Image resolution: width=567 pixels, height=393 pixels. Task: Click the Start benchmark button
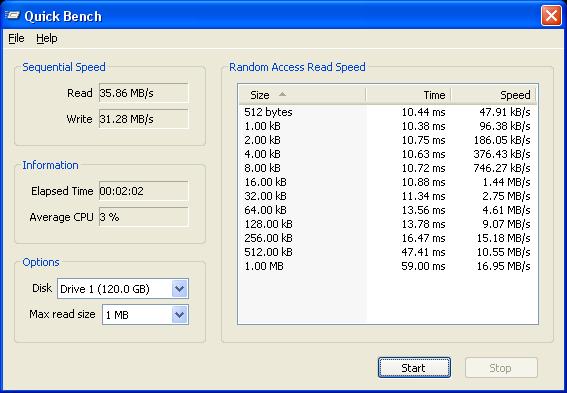[414, 368]
